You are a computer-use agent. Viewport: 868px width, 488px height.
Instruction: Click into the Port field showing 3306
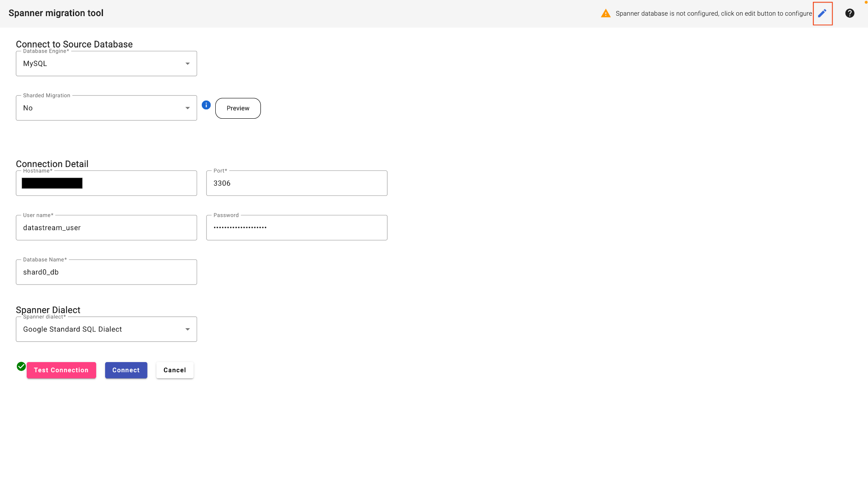tap(296, 183)
